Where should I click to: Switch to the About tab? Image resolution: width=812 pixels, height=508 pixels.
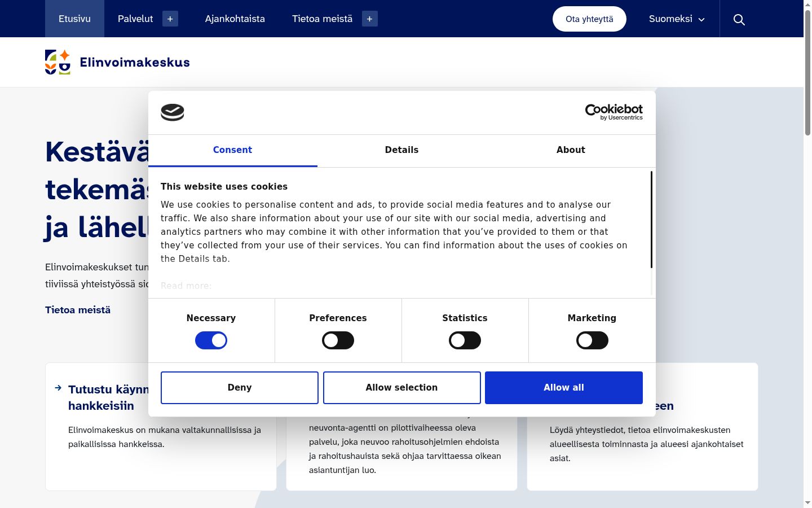(x=571, y=150)
